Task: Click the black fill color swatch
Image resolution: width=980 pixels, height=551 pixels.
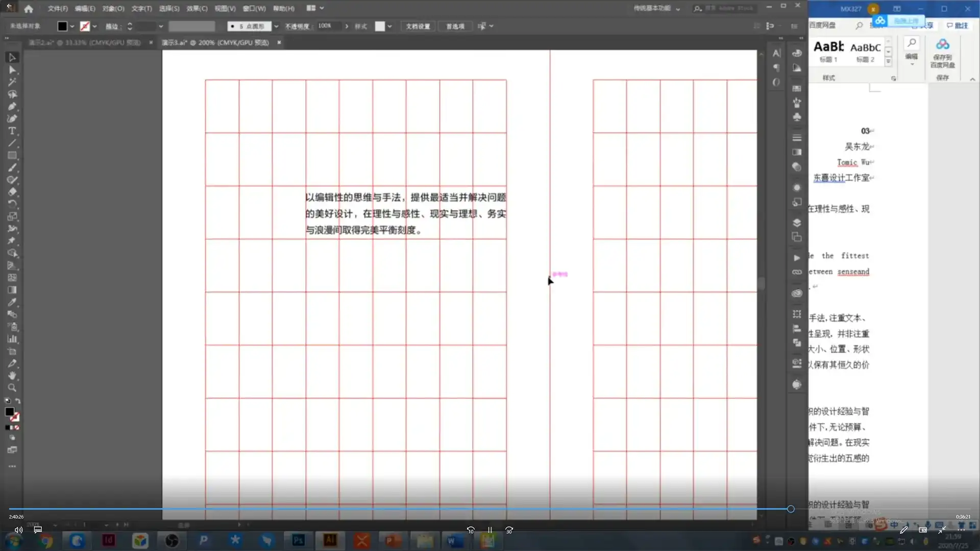Action: 62,26
